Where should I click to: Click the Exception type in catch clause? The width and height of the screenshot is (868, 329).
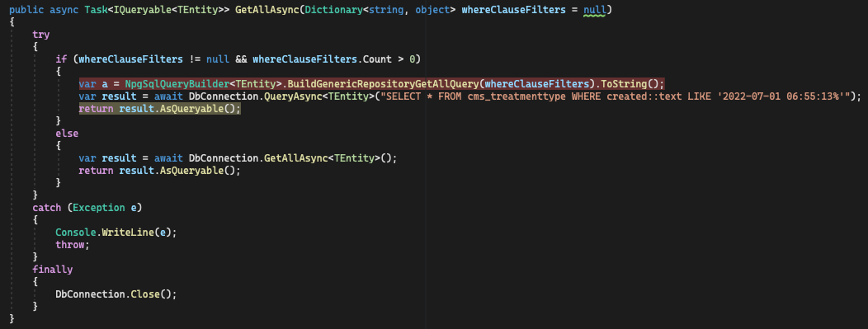[98, 207]
